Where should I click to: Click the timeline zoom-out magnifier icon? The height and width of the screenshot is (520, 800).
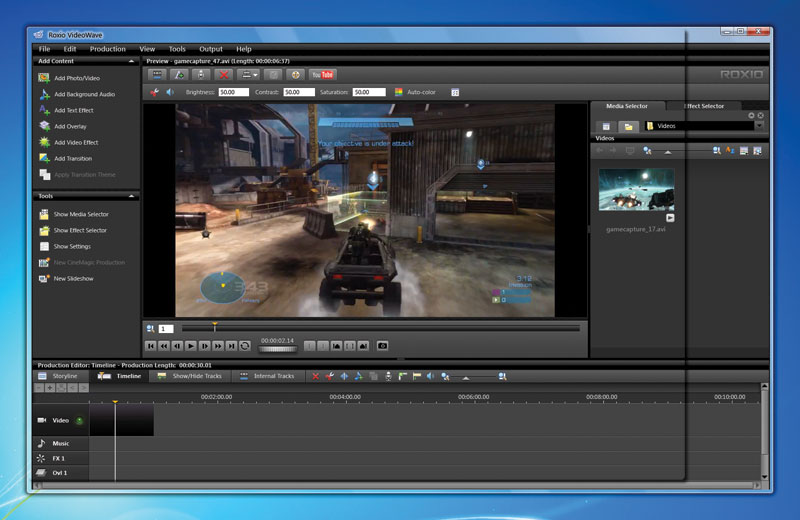coord(445,377)
